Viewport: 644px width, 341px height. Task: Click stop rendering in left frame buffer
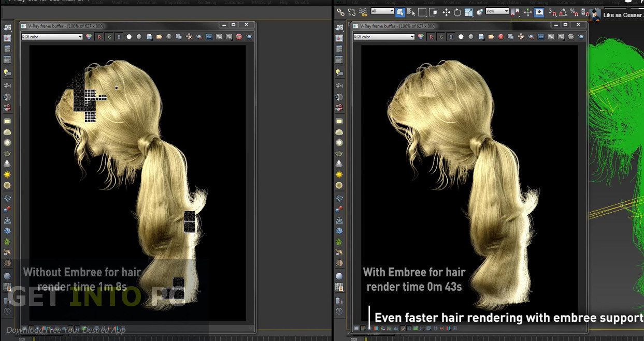tap(239, 37)
